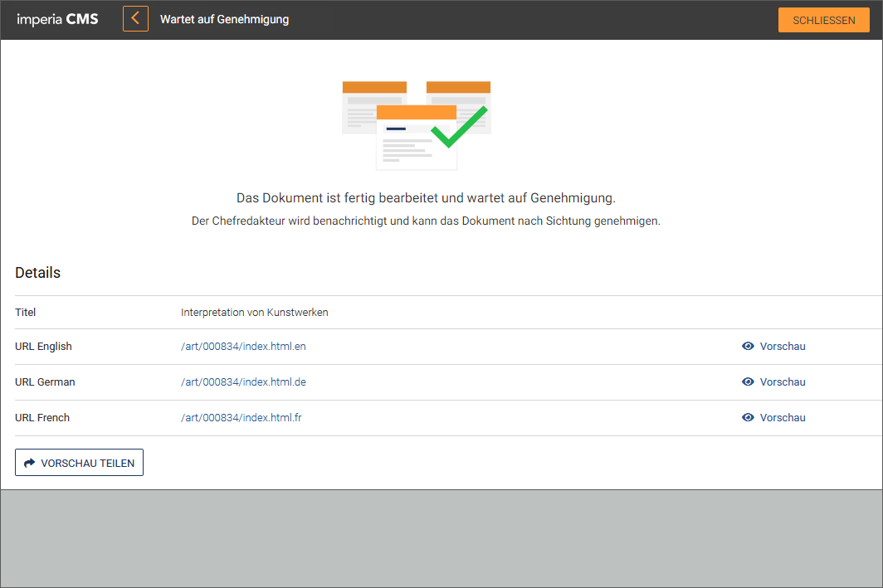883x588 pixels.
Task: Close the dialog with the SCHLIESSEN button
Action: click(x=823, y=20)
